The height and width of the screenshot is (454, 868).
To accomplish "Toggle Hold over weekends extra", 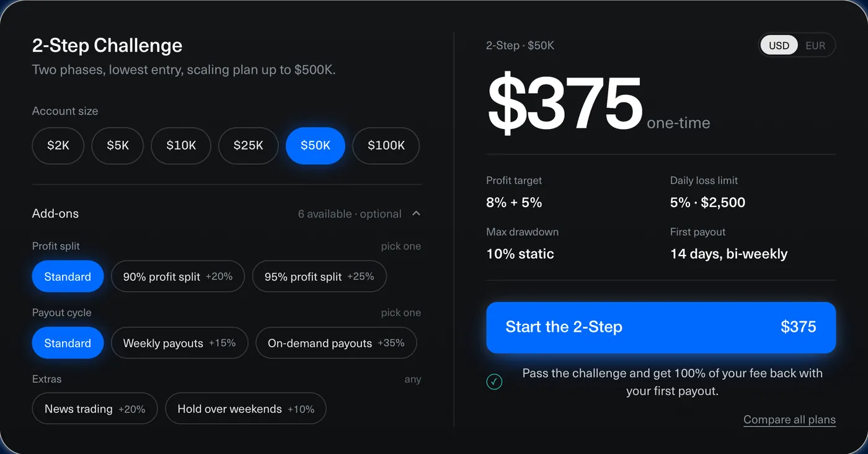I will 246,409.
